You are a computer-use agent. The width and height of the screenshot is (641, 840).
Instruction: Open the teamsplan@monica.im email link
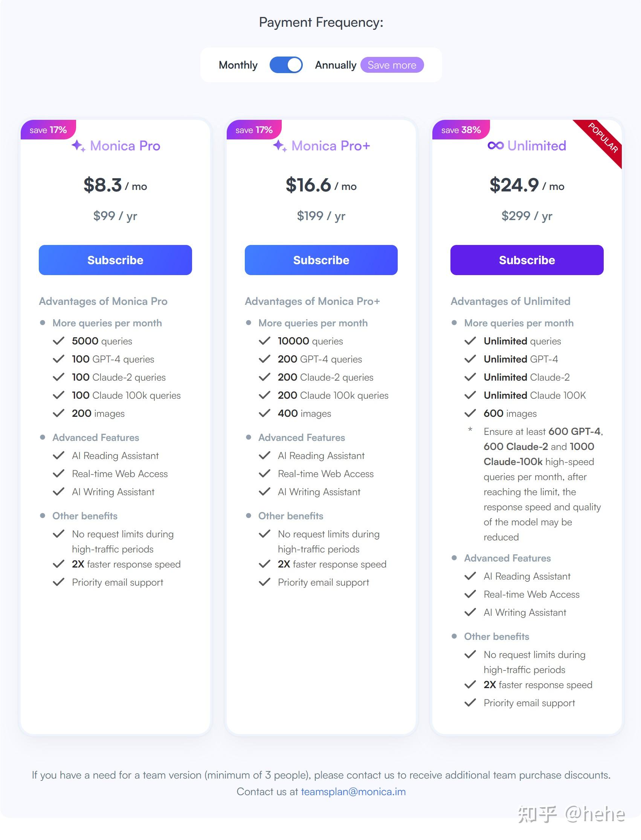353,791
